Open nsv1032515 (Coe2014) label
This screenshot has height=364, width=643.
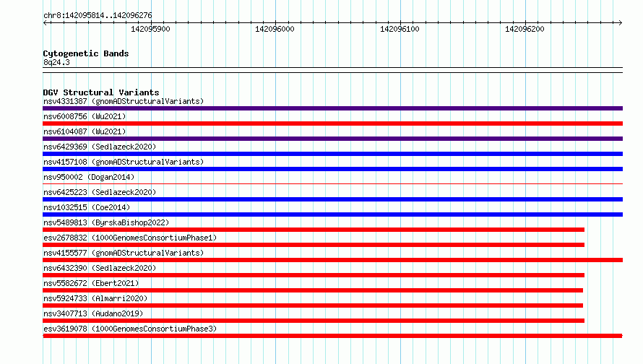(x=87, y=207)
